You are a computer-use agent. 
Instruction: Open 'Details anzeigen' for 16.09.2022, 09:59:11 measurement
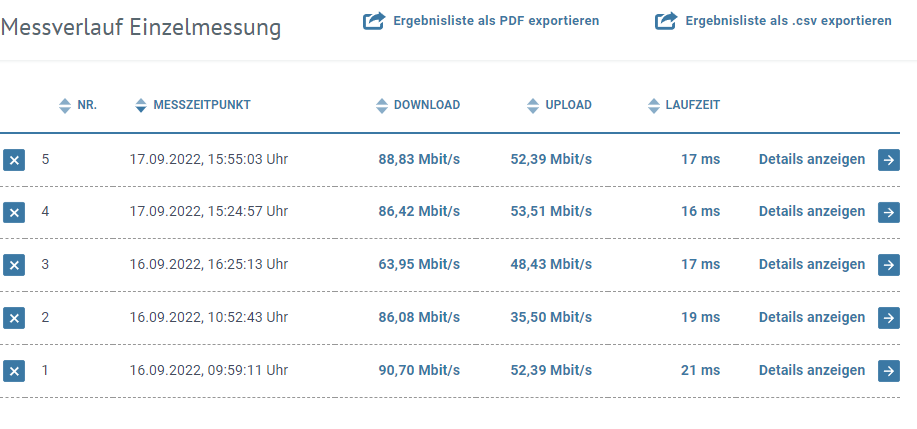(x=812, y=371)
